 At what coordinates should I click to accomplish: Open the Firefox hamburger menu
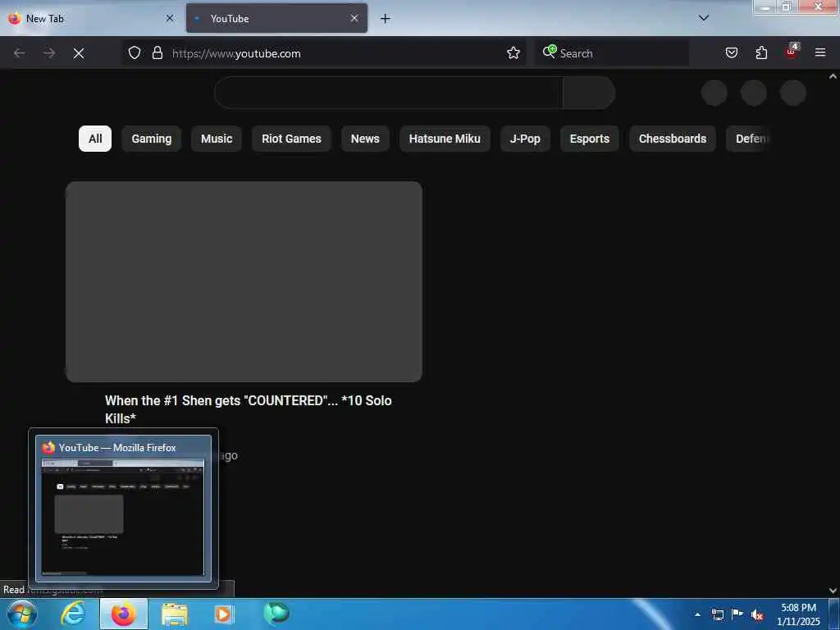tap(820, 52)
